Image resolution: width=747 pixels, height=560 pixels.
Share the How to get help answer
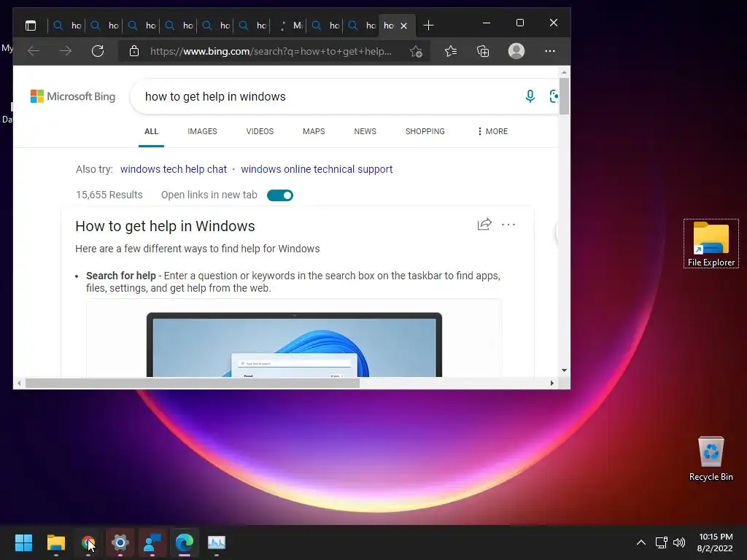pos(484,224)
